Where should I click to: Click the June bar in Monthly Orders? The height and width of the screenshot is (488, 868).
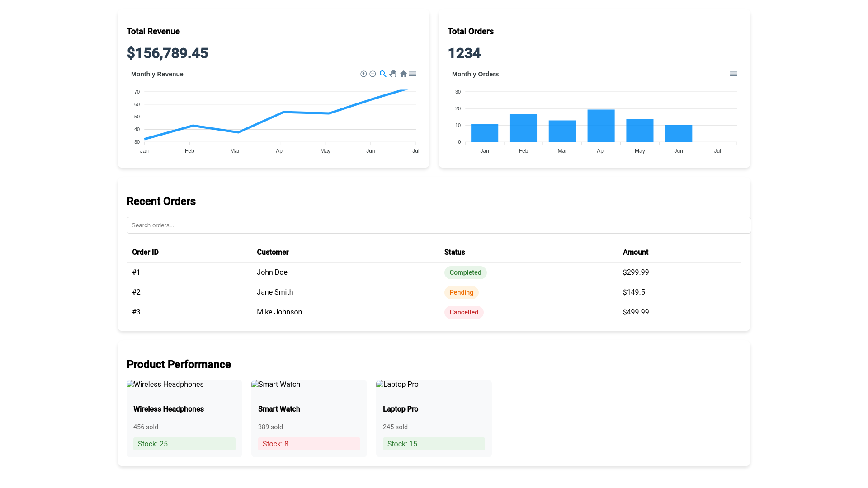(679, 133)
